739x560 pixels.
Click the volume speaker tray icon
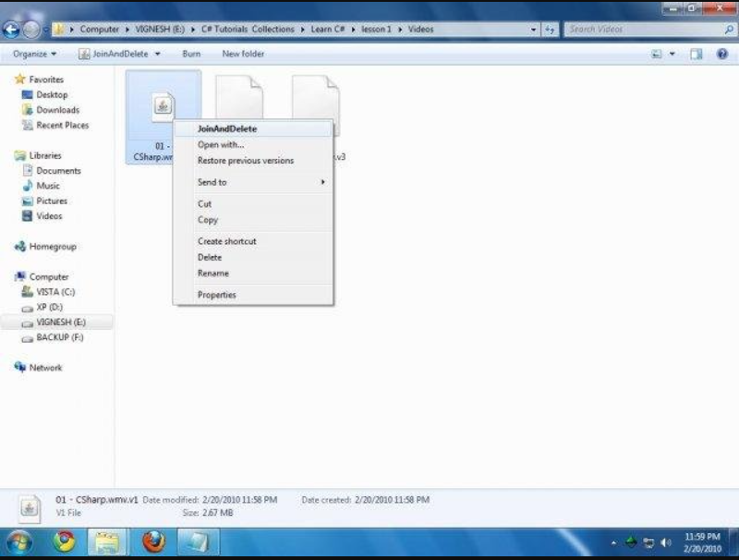pos(666,542)
